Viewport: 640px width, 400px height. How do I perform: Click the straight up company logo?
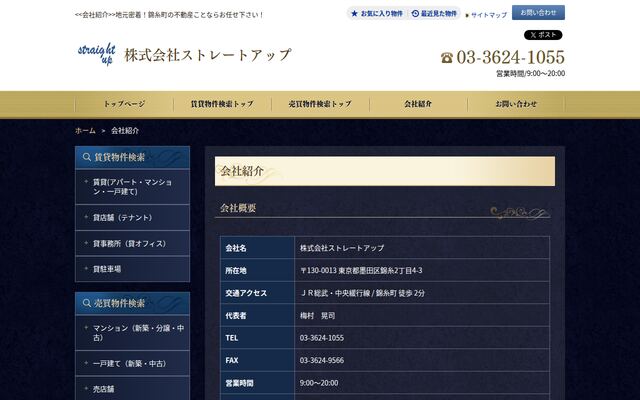pyautogui.click(x=97, y=54)
